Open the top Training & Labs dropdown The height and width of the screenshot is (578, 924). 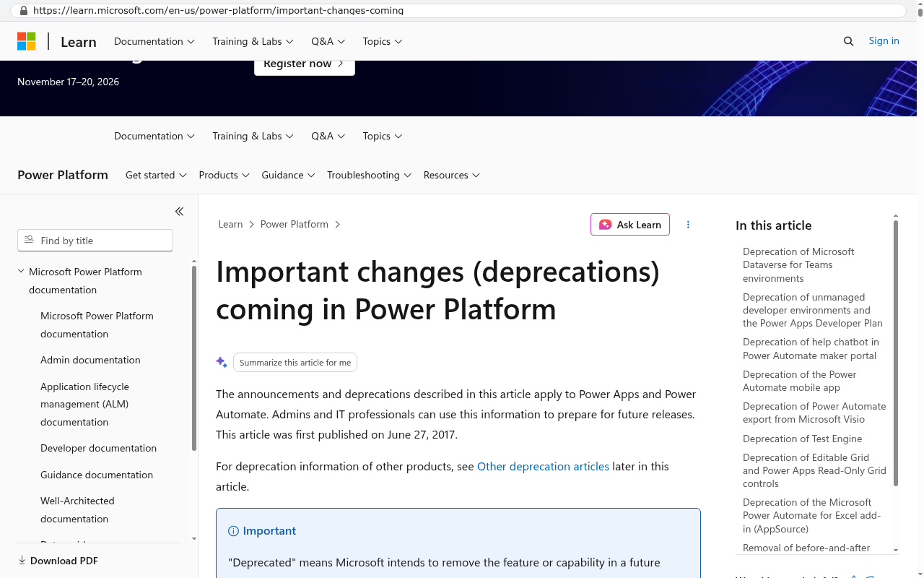[x=253, y=41]
